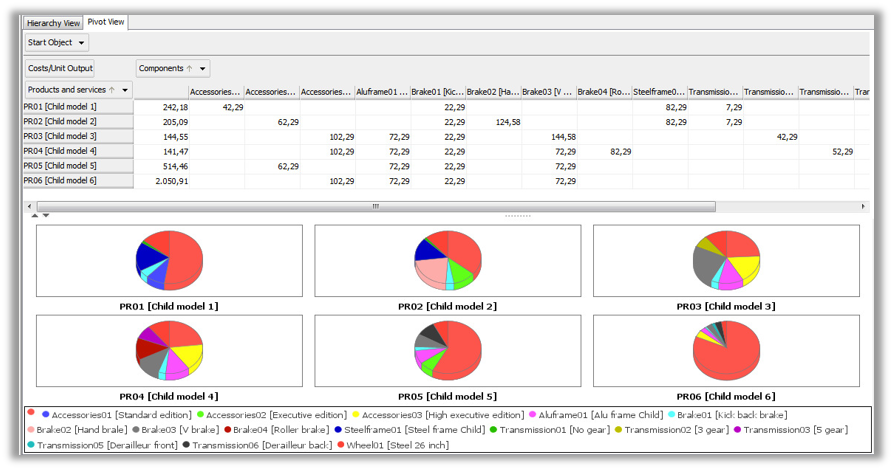Sort by the Aluframe01 column header

click(383, 92)
